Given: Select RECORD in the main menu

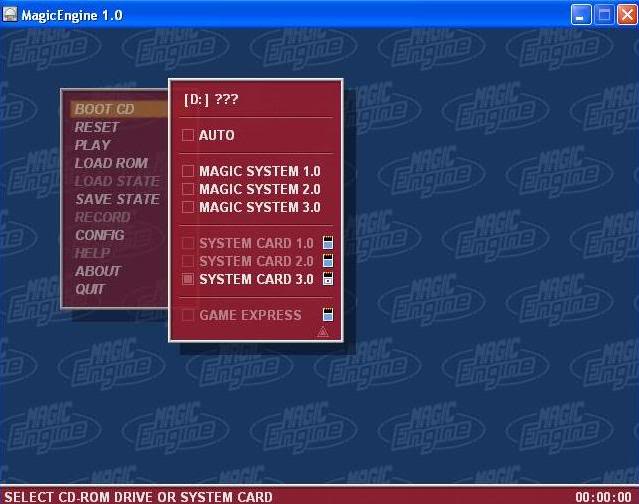Looking at the screenshot, I should click(102, 217).
